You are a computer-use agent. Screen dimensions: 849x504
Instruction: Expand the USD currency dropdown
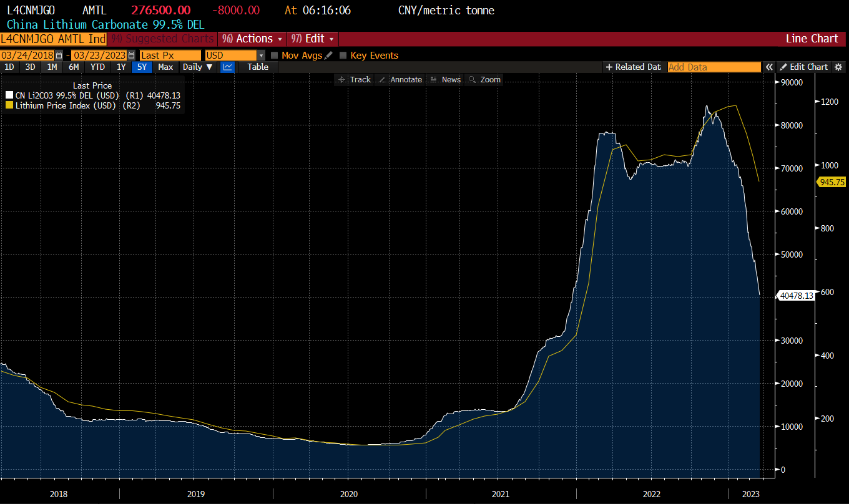261,56
